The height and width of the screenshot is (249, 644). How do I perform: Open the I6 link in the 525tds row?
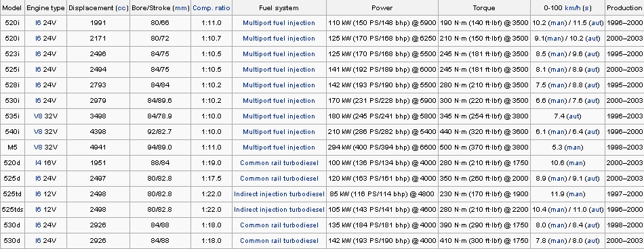(x=38, y=210)
